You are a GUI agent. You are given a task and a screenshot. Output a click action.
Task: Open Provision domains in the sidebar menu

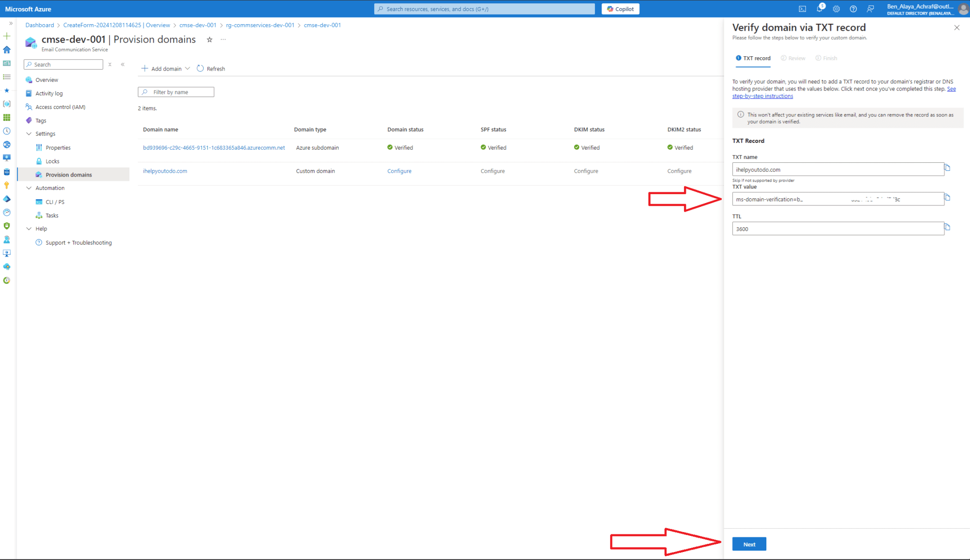tap(69, 174)
